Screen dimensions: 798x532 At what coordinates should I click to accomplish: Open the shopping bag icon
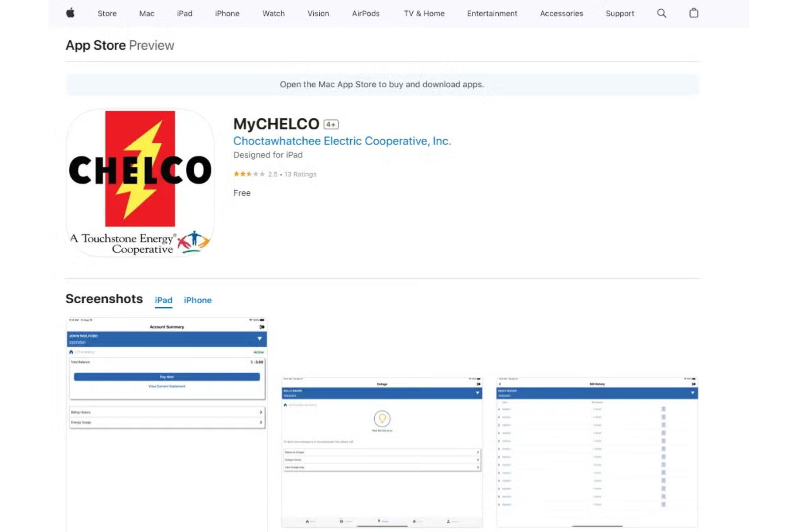point(693,13)
